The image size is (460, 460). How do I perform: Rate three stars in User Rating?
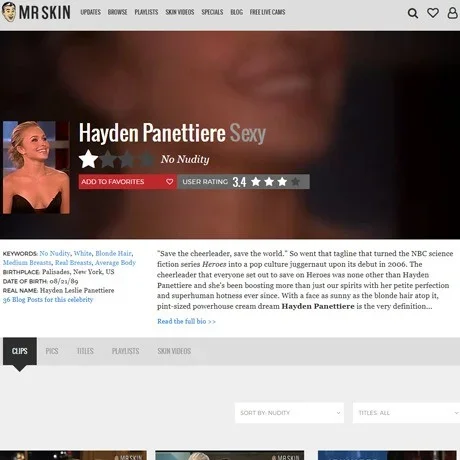282,182
